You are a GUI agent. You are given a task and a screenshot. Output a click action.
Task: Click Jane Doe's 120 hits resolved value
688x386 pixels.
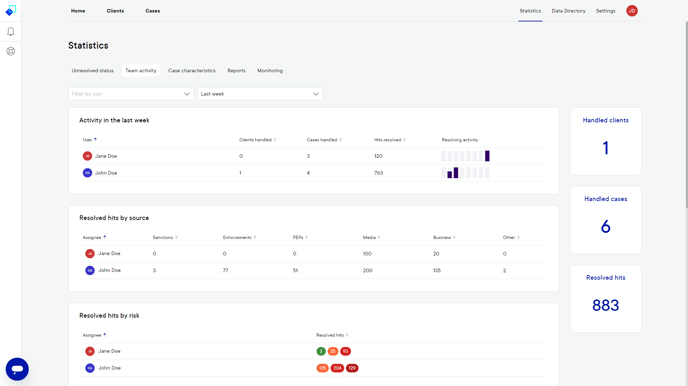378,156
